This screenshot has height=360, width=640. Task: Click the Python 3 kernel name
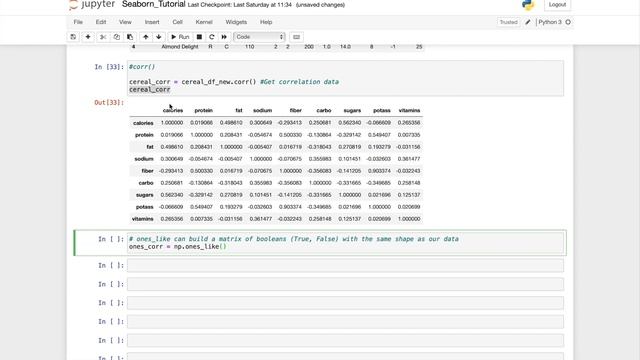click(550, 22)
